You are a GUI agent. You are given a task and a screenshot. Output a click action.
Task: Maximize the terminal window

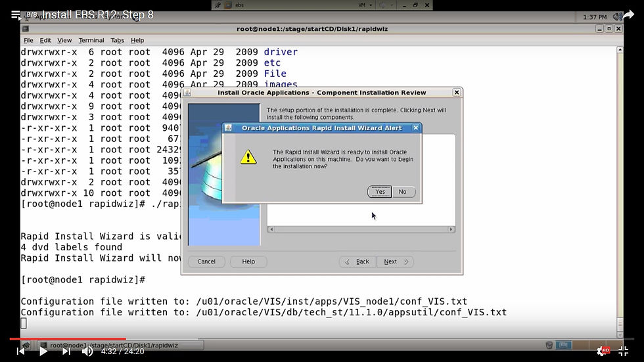[x=609, y=29]
